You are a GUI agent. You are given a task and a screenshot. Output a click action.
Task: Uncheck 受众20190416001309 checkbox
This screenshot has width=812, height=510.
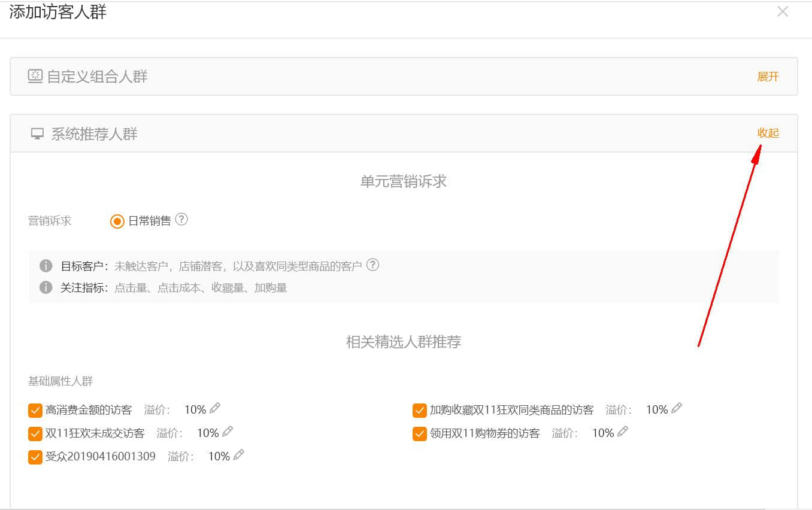pyautogui.click(x=35, y=457)
